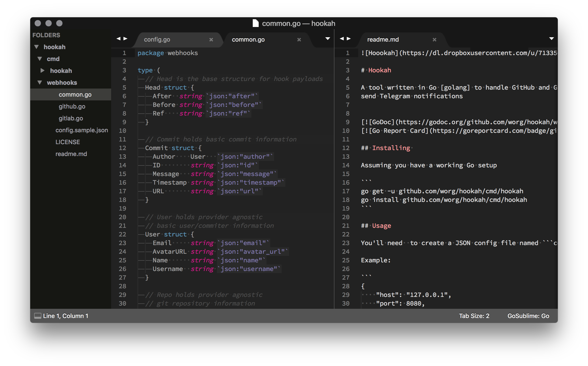Click the '## Installing' heading in readme
Screen dimensions: 588x366
click(385, 148)
